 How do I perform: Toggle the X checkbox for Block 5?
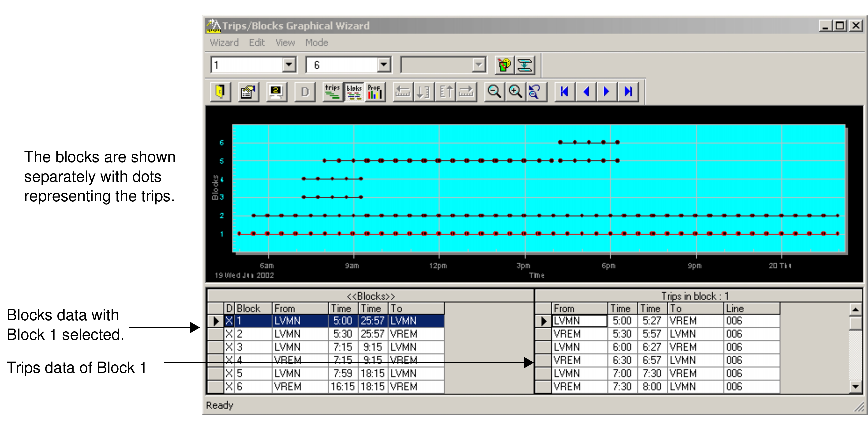(229, 373)
